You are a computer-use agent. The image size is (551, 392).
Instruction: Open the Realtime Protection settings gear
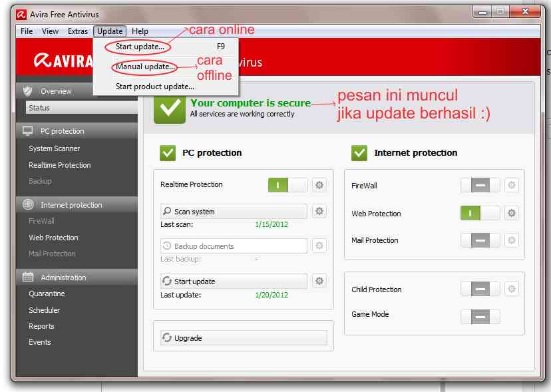point(319,185)
